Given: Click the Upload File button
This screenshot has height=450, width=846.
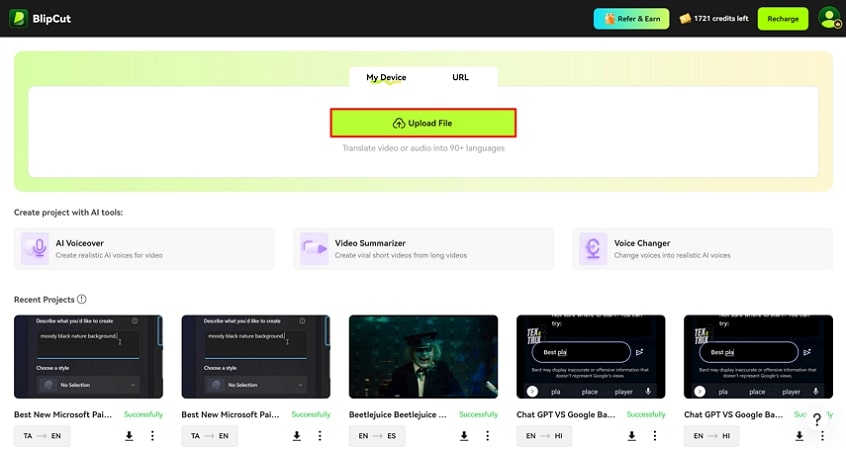Looking at the screenshot, I should pos(423,123).
